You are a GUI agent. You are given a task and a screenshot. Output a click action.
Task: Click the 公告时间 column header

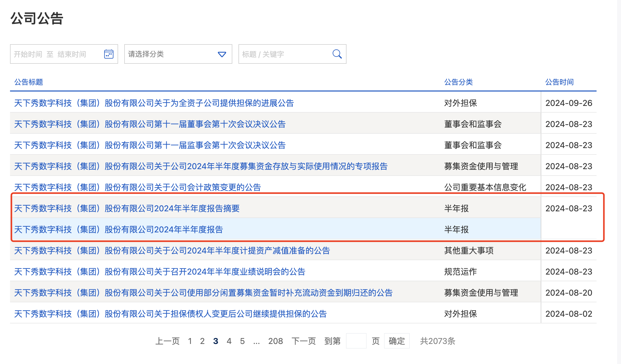coord(560,82)
